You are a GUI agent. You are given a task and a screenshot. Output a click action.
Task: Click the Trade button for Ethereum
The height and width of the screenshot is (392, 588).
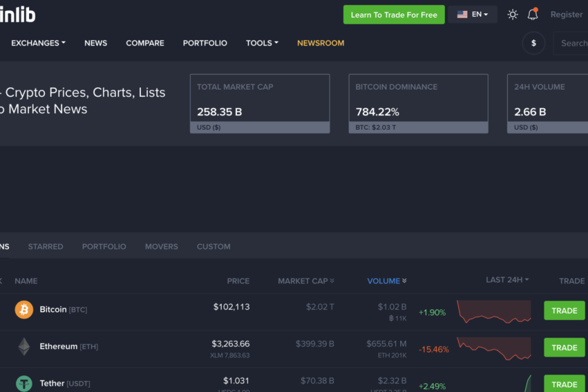click(565, 347)
